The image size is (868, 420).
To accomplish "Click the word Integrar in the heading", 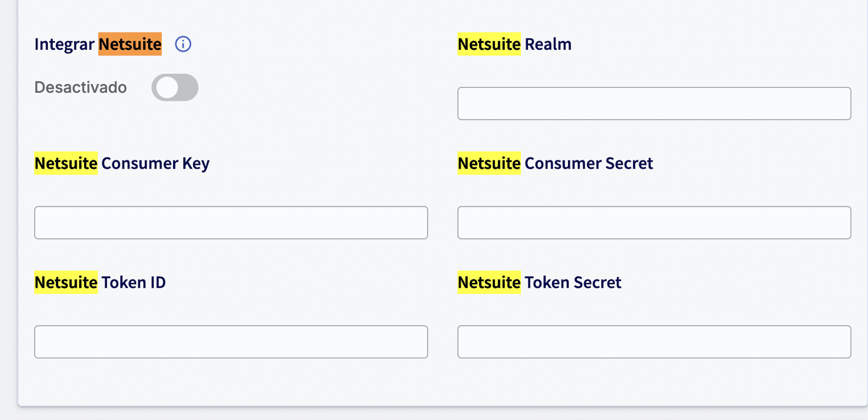I will click(x=64, y=44).
